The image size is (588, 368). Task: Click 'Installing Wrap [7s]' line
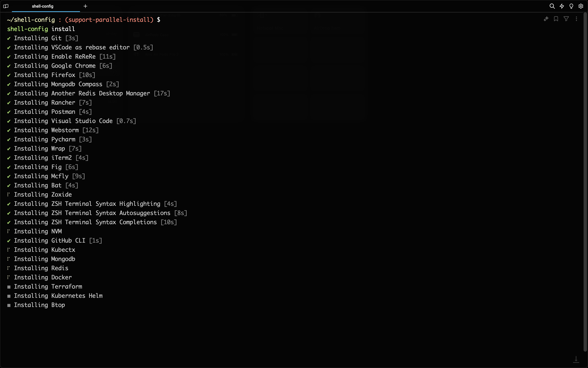pyautogui.click(x=44, y=149)
